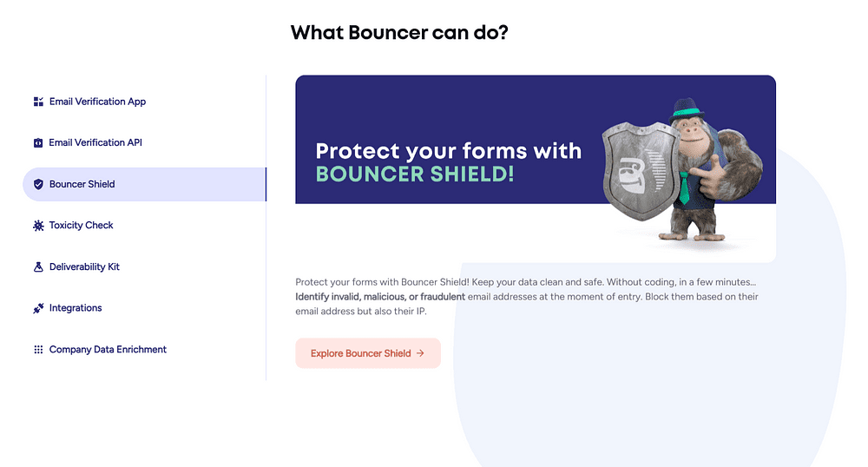Viewport: 868px width, 467px height.
Task: Switch to the Integrations tab
Action: tap(76, 307)
